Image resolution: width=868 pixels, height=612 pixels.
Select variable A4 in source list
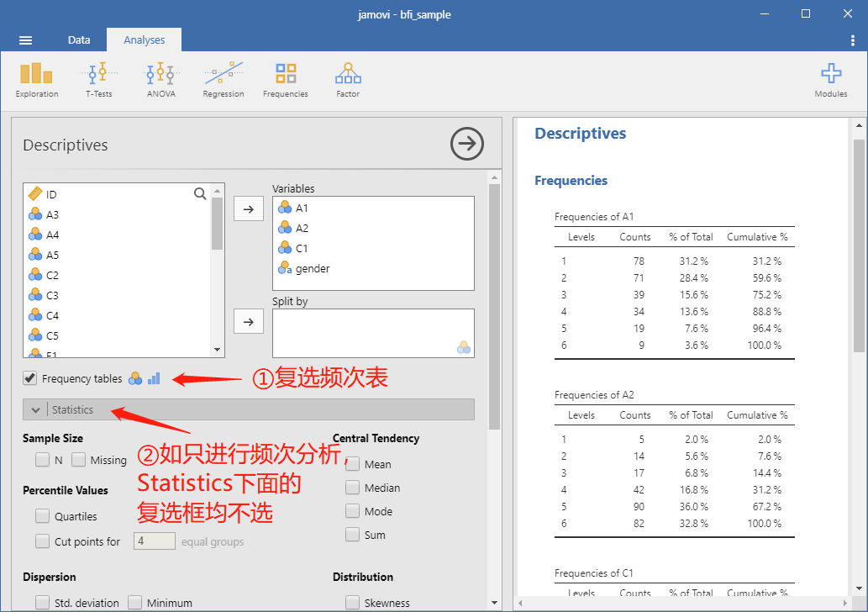pos(118,235)
